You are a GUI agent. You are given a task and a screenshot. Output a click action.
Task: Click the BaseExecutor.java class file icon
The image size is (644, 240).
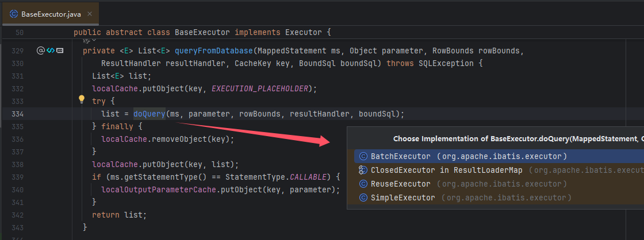coord(12,13)
